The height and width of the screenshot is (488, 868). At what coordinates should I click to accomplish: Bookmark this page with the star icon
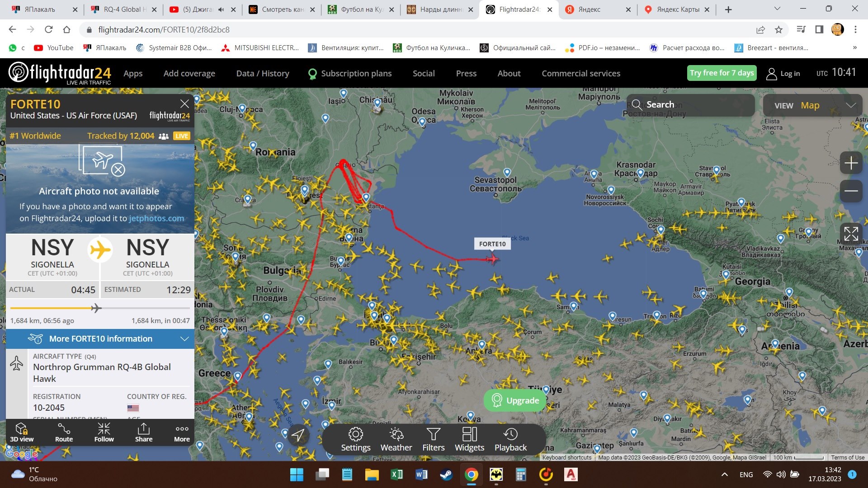[x=778, y=30]
